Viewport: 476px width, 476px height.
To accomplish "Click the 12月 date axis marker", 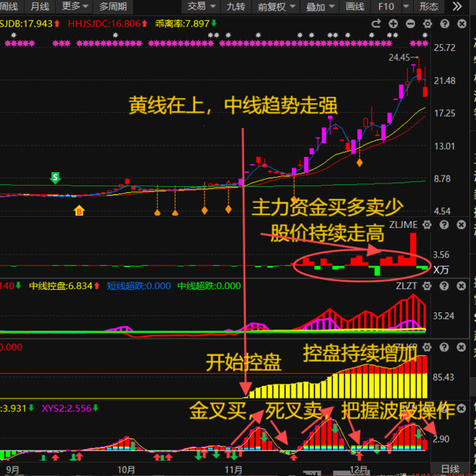I will pyautogui.click(x=358, y=470).
